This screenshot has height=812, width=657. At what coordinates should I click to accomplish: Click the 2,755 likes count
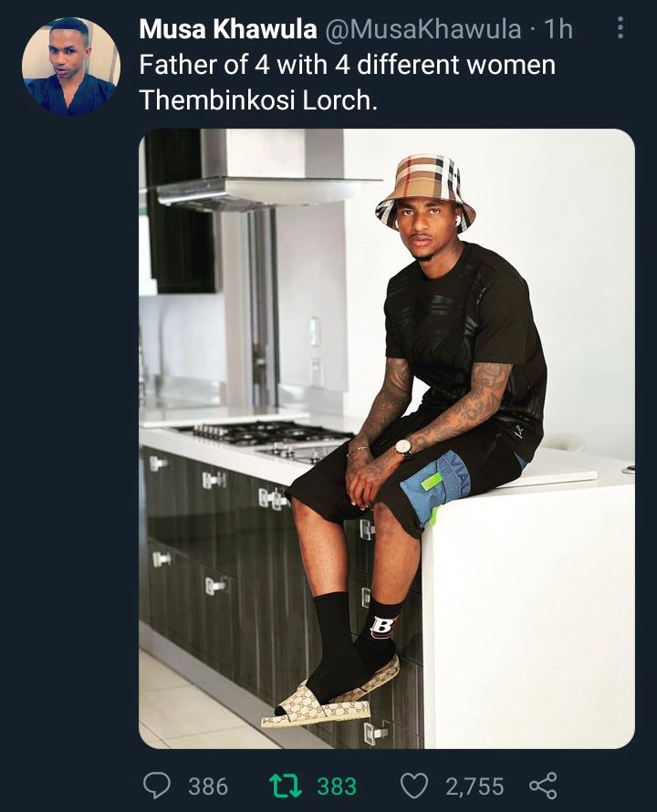474,786
